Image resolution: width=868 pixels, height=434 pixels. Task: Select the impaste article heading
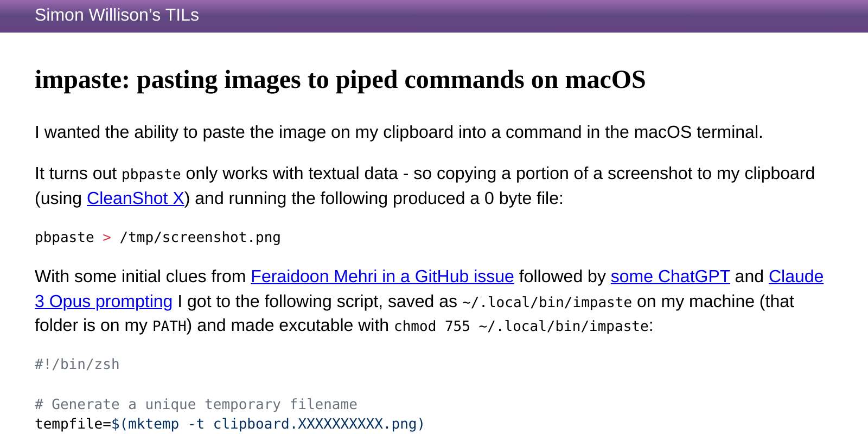(x=340, y=80)
